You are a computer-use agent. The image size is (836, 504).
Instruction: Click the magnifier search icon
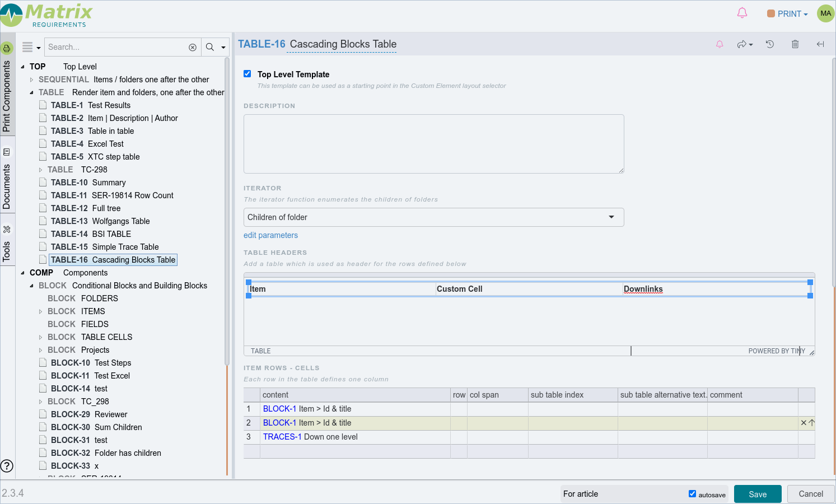pos(210,48)
